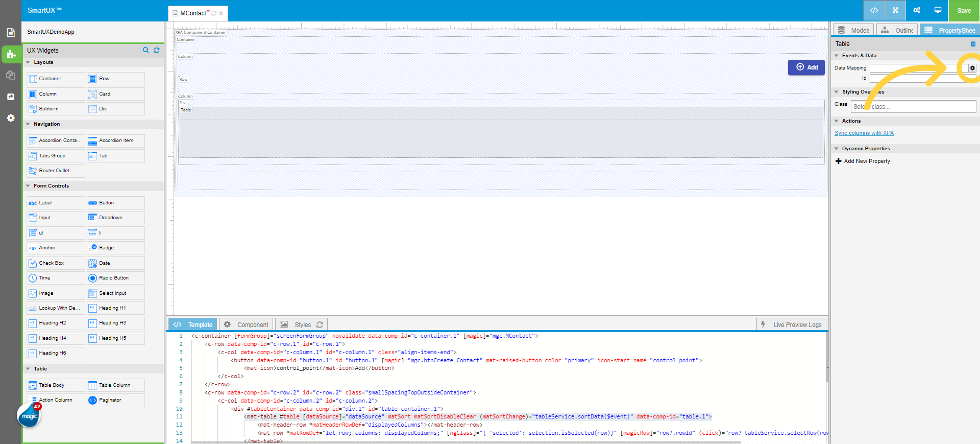Select the Check Box widget
This screenshot has height=444, width=980.
coord(56,263)
